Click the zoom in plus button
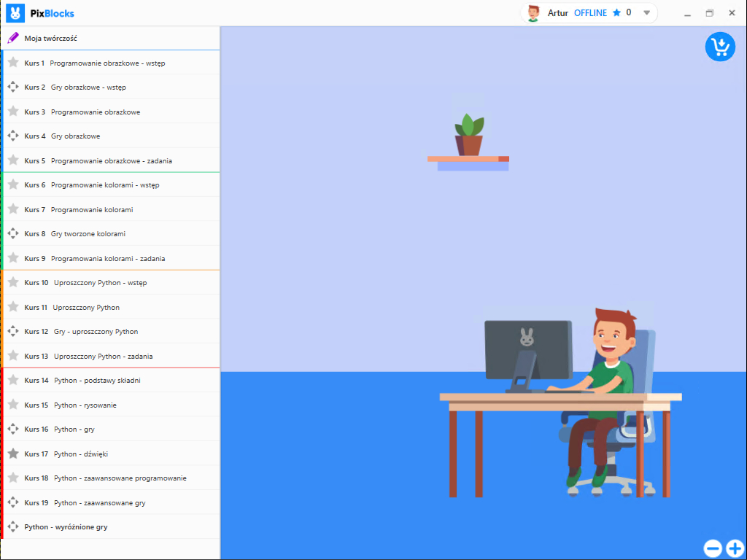Image resolution: width=747 pixels, height=560 pixels. click(735, 548)
